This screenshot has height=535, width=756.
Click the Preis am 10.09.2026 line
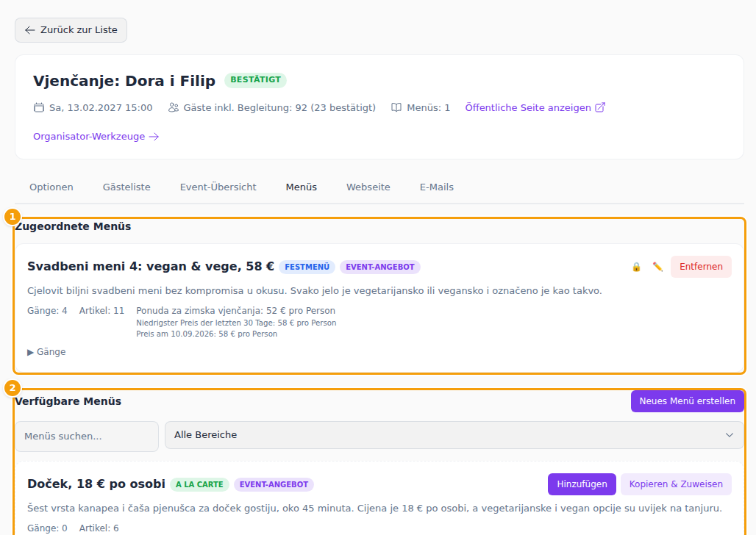(x=207, y=334)
